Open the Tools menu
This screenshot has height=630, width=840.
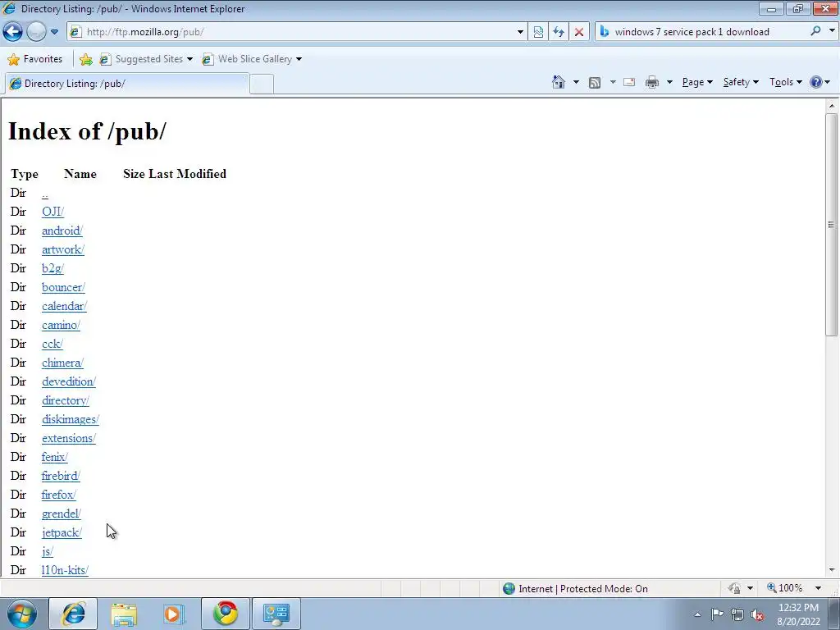pyautogui.click(x=785, y=82)
